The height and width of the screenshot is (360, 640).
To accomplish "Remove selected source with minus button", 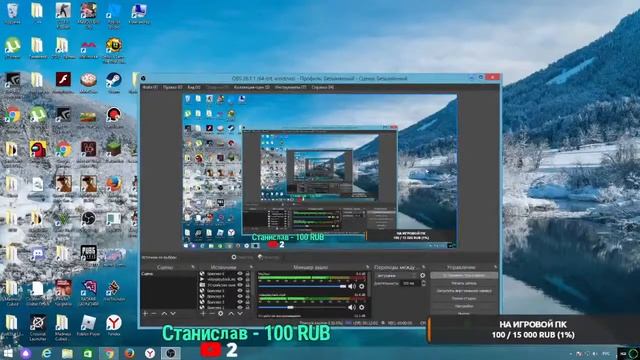I will pyautogui.click(x=212, y=313).
